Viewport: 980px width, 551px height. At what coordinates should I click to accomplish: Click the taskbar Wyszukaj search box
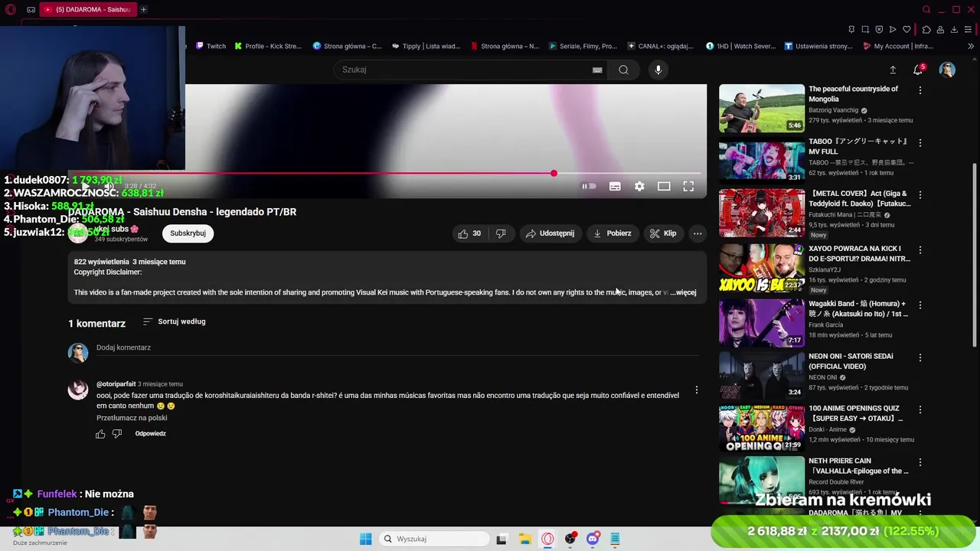[x=434, y=539]
